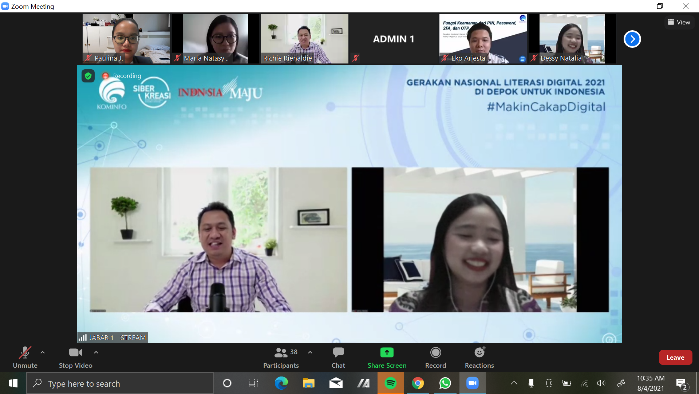This screenshot has height=394, width=699.
Task: Click the green encryption shield icon
Action: 88,76
